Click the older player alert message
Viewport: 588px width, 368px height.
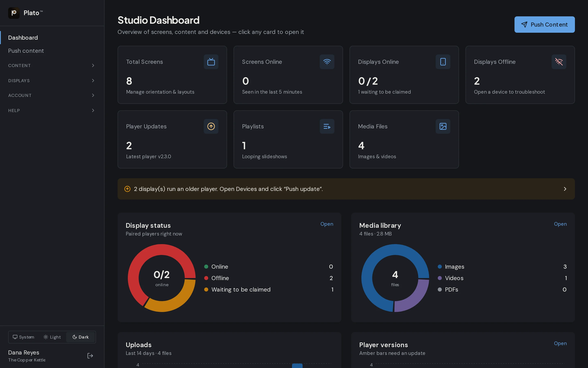point(228,189)
